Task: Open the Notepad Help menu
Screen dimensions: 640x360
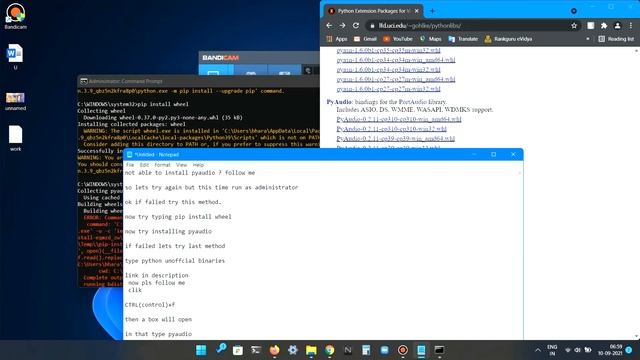Action: click(x=198, y=165)
